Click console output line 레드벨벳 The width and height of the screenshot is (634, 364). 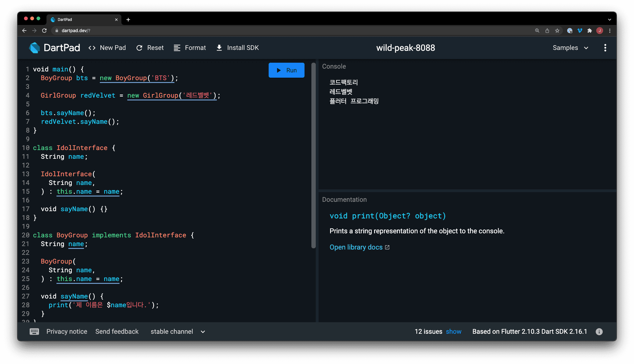341,92
